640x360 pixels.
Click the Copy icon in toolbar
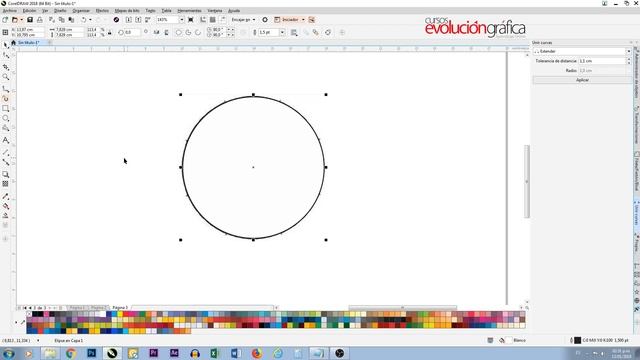tap(62, 20)
